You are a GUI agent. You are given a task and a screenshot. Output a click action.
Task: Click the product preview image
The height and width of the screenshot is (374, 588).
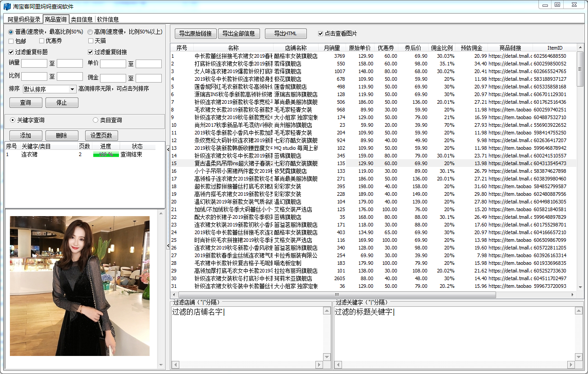click(80, 286)
